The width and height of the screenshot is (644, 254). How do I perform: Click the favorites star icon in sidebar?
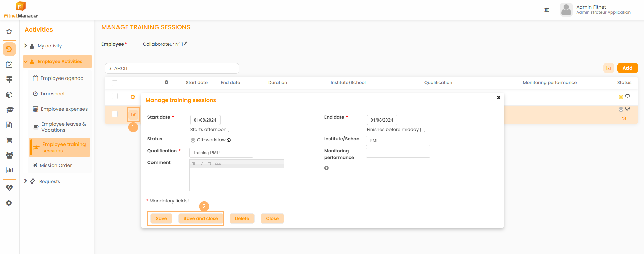[9, 31]
